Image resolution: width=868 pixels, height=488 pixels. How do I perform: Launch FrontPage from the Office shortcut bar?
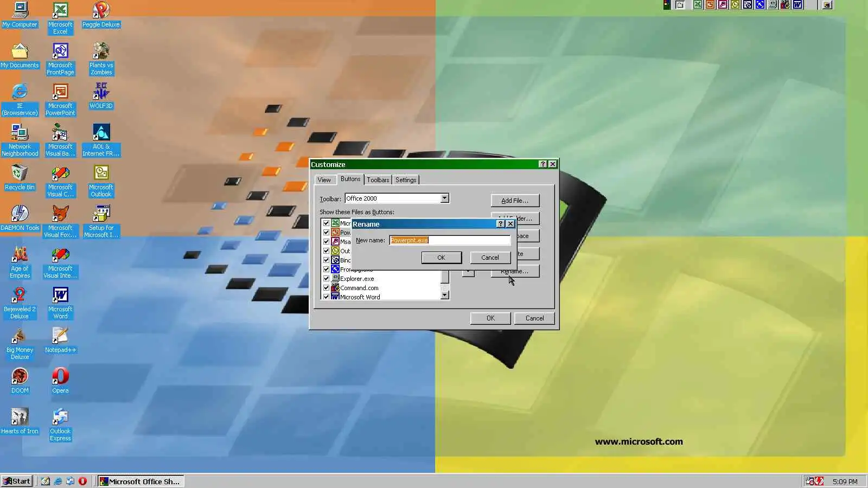(760, 5)
